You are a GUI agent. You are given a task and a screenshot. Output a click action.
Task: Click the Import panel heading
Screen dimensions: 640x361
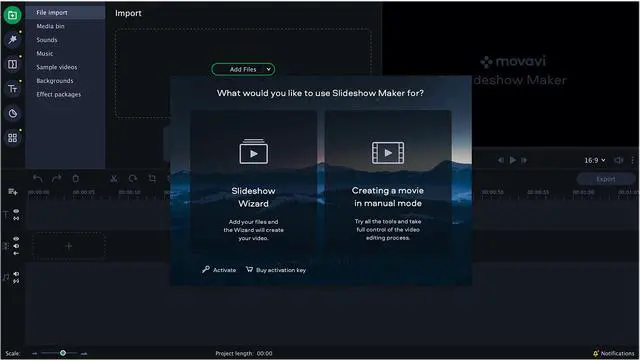(x=128, y=13)
